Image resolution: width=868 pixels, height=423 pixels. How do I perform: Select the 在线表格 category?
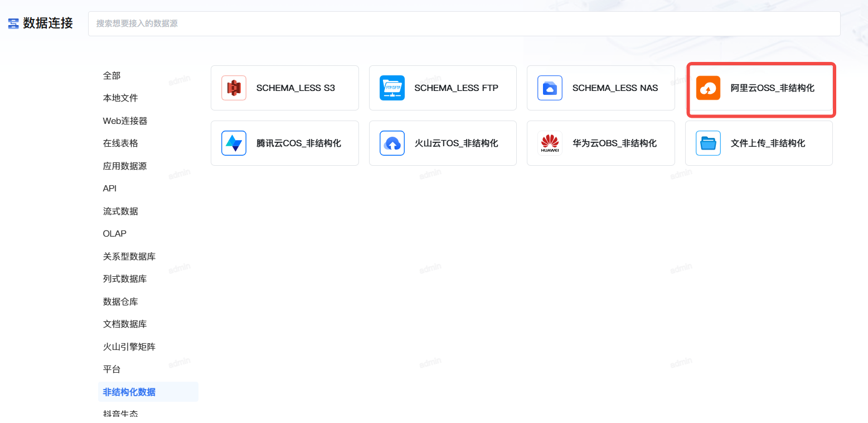[x=120, y=143]
